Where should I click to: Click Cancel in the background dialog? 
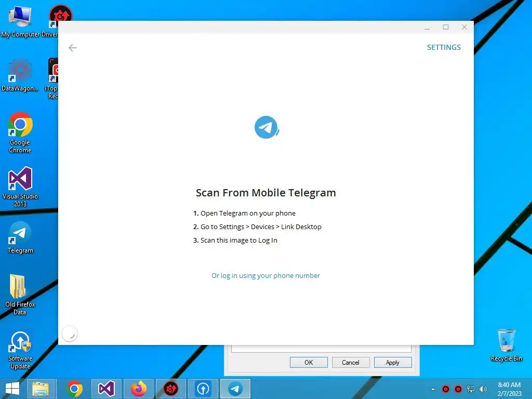351,362
